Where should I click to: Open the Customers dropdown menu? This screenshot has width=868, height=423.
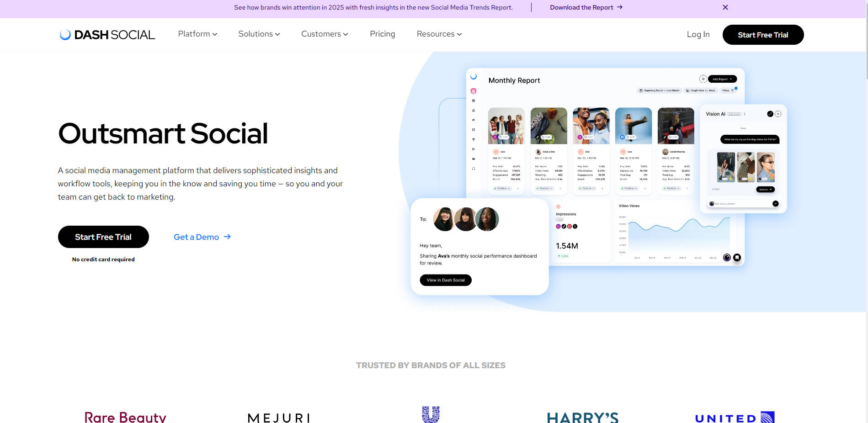(x=325, y=34)
